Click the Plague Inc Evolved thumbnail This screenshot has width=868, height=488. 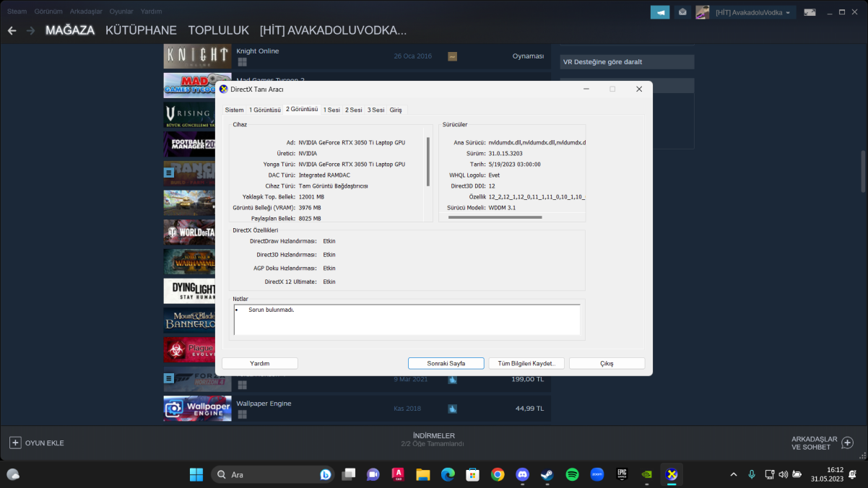click(189, 350)
